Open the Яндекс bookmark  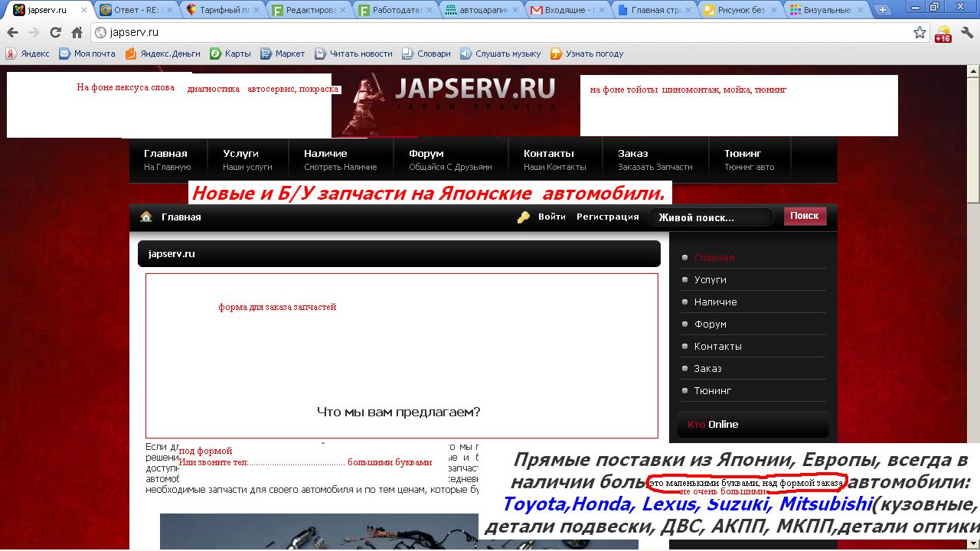tap(28, 54)
